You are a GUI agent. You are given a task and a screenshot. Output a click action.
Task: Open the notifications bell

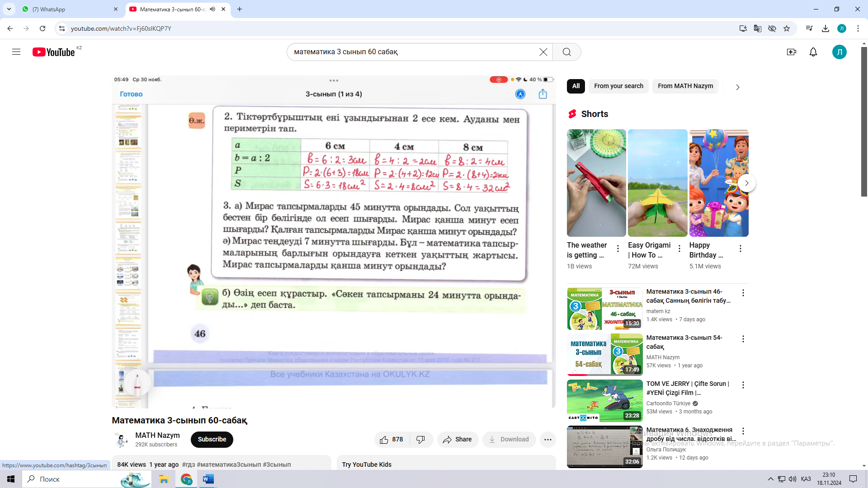[x=813, y=52]
